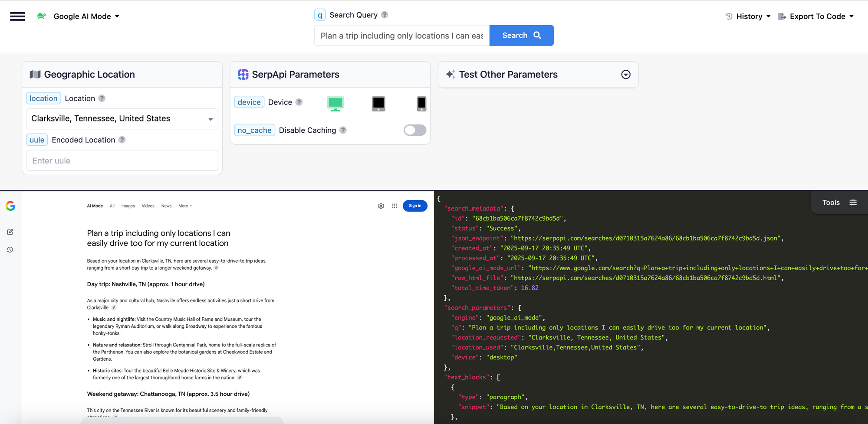868x424 pixels.
Task: Open the More tab dropdown
Action: (185, 206)
